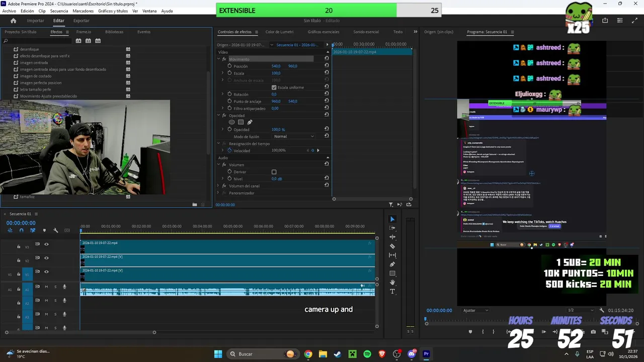Expand the Escala property
The height and width of the screenshot is (362, 644).
223,73
